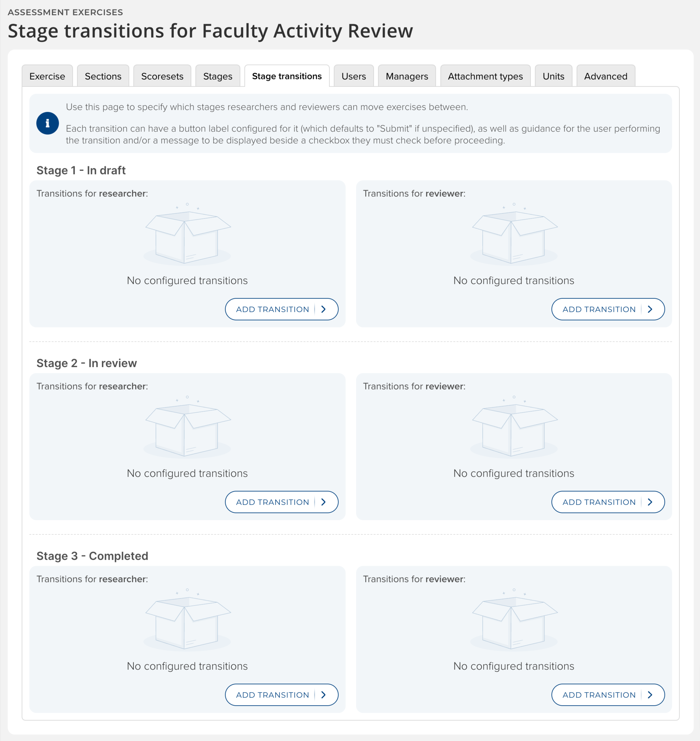Add transition for Stage 3 researcher
700x741 pixels.
point(281,695)
